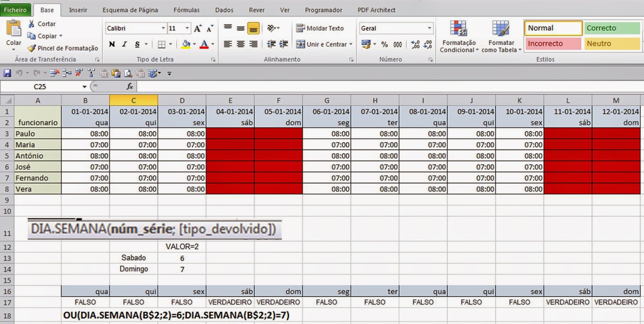Switch to the Dados tab
Screen dimensions: 644x324
(x=224, y=10)
